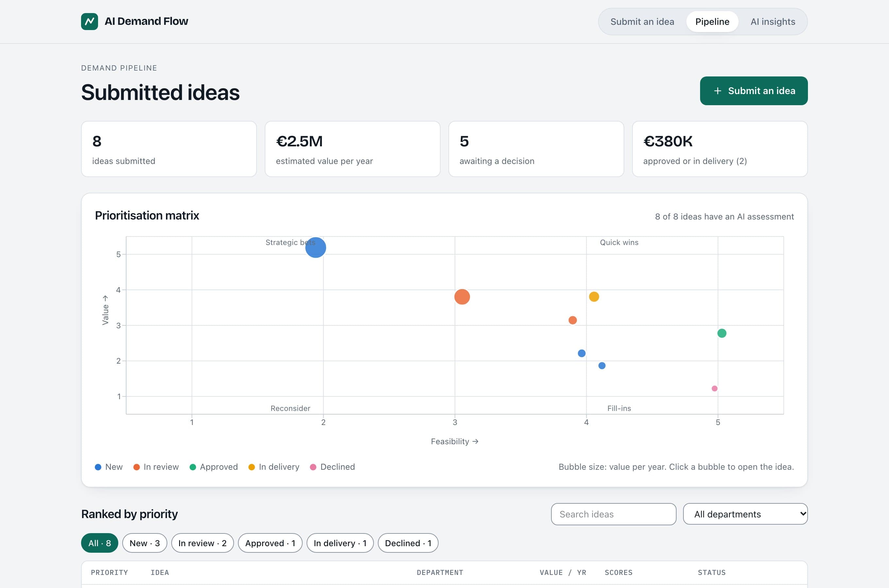
Task: Click the AI Demand Flow logo icon
Action: coord(89,21)
